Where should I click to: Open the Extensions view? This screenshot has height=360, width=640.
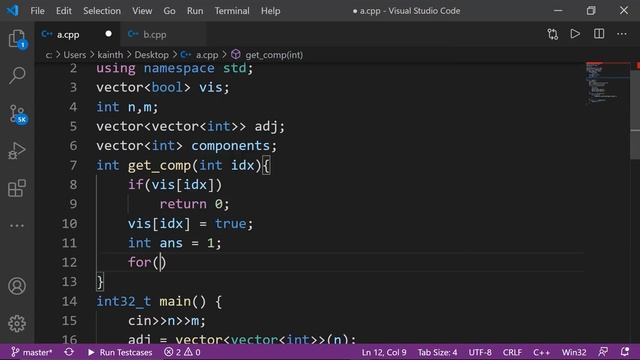click(x=17, y=188)
